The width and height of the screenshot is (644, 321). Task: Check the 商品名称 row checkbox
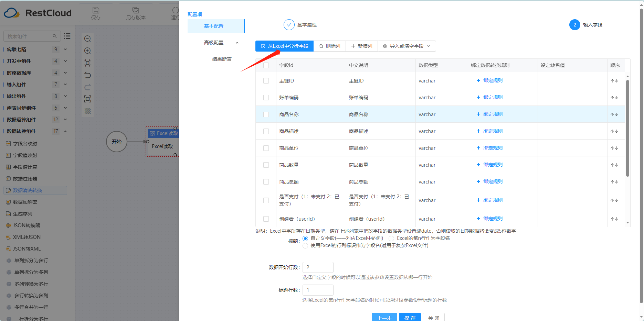coord(266,114)
